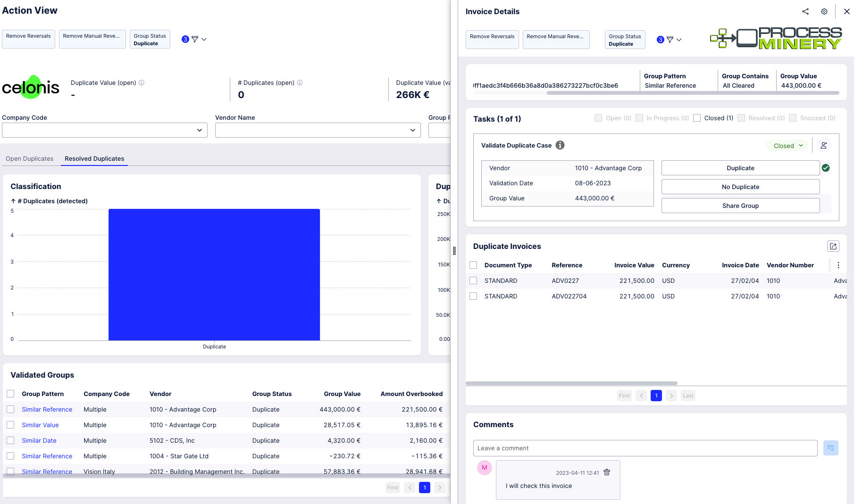
Task: Select all rows in Duplicate Invoices
Action: click(x=473, y=265)
